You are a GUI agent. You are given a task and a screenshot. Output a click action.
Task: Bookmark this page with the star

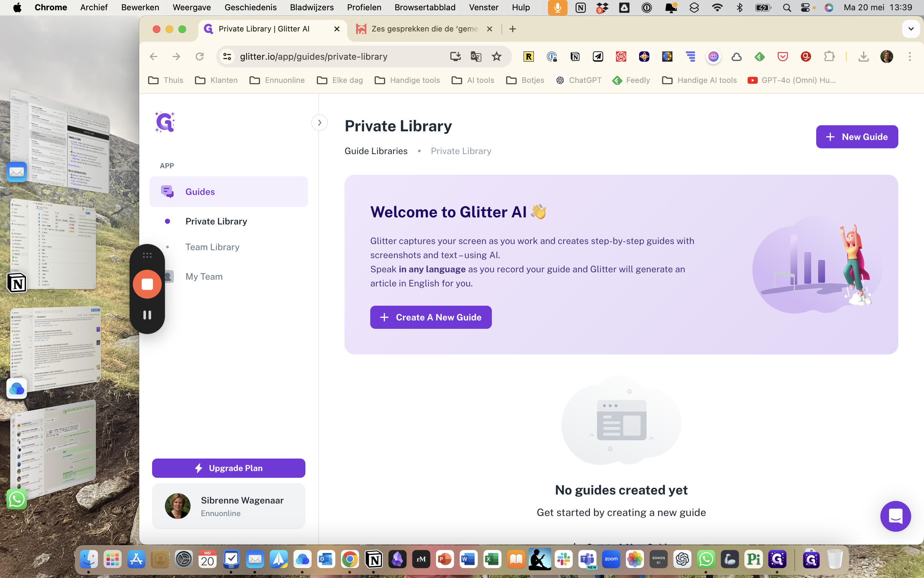496,57
